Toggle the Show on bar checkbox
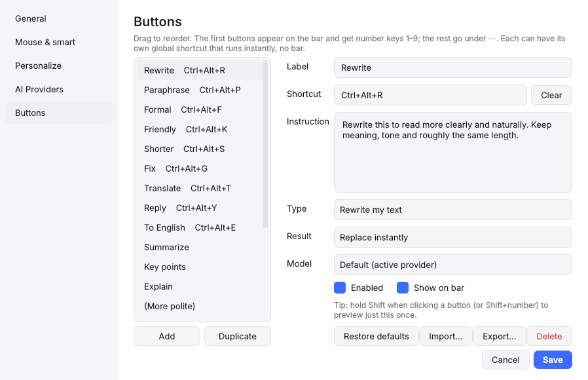Image resolution: width=588 pixels, height=380 pixels. click(x=403, y=288)
